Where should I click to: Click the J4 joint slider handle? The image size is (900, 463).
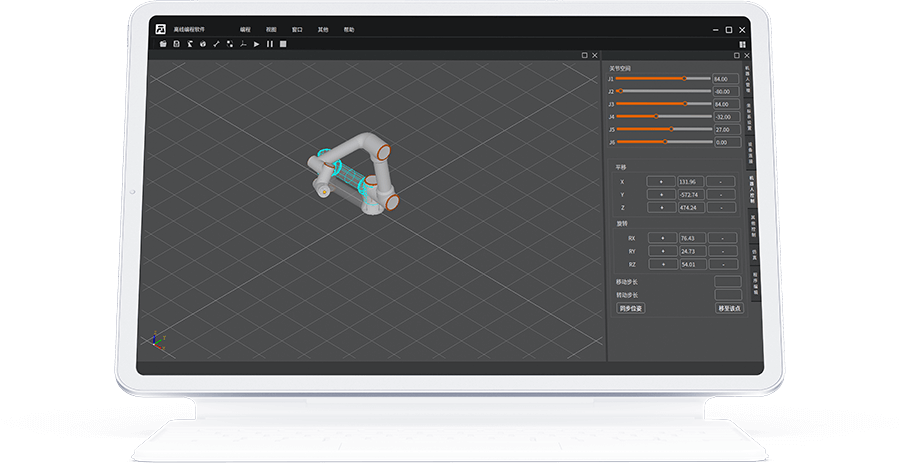tap(655, 116)
